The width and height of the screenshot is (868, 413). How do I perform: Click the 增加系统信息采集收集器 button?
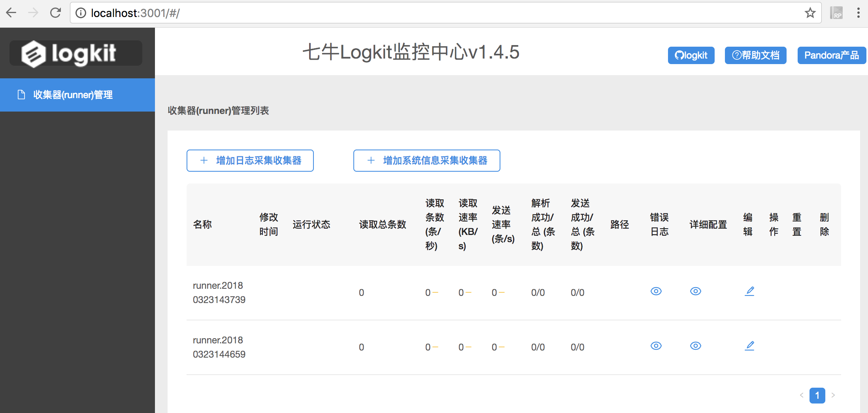point(426,161)
